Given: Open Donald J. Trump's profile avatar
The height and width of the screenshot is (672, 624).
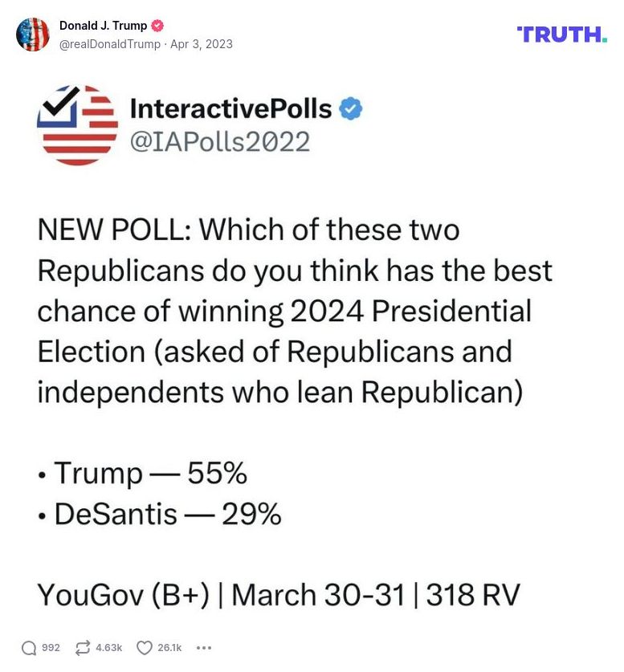Looking at the screenshot, I should click(33, 35).
